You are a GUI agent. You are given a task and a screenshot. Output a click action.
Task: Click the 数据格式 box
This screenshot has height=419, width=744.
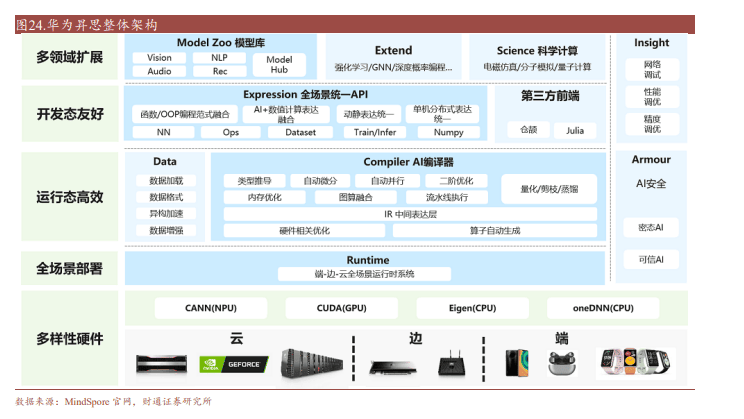coord(166,197)
